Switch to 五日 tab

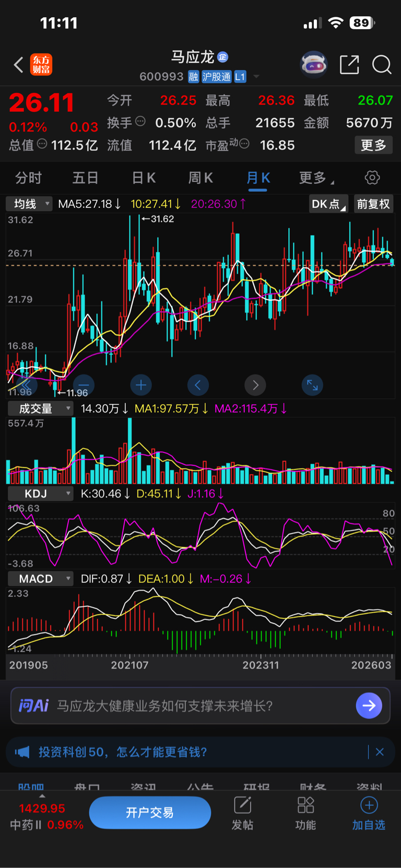85,178
